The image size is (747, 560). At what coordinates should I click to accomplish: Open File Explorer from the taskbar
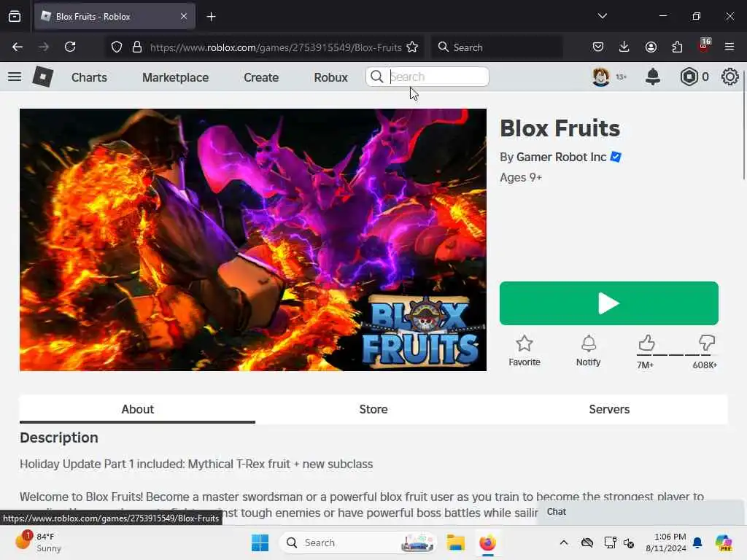tap(455, 542)
